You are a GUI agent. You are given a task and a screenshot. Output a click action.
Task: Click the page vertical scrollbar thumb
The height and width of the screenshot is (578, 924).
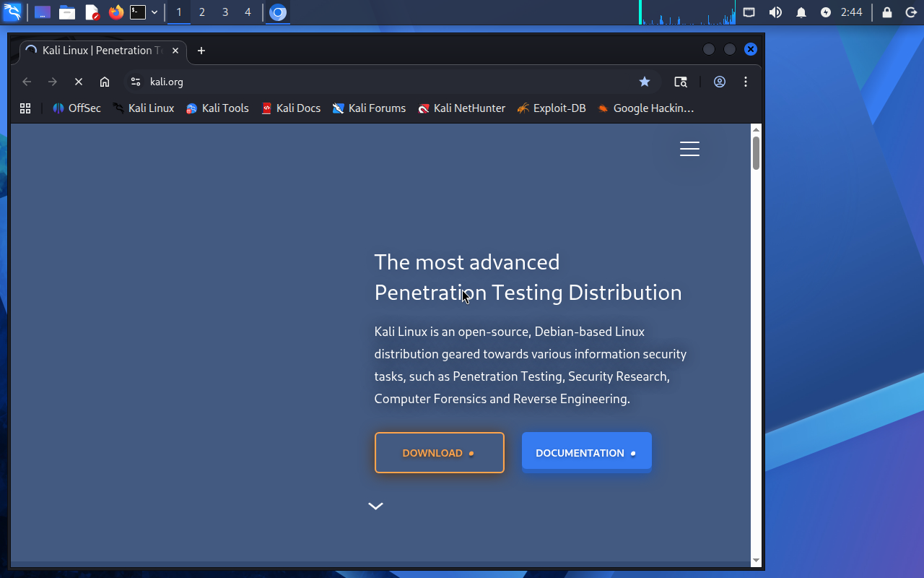(756, 152)
